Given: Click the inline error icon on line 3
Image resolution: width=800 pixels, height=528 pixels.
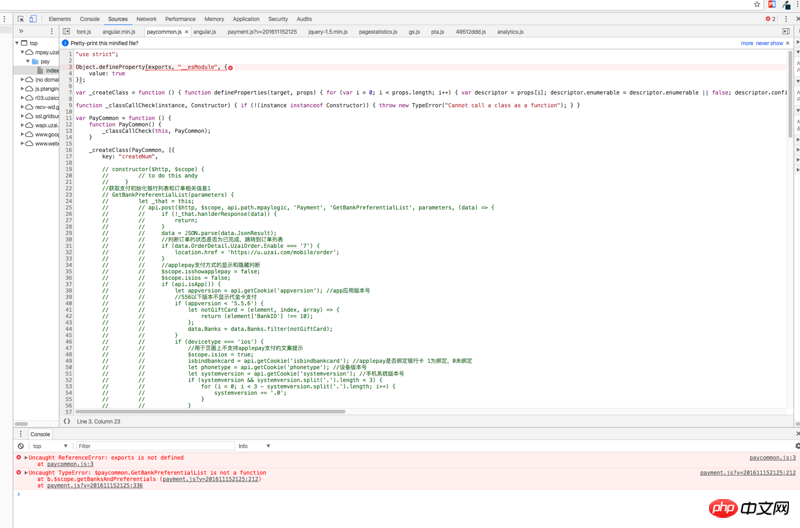Looking at the screenshot, I should tap(231, 67).
